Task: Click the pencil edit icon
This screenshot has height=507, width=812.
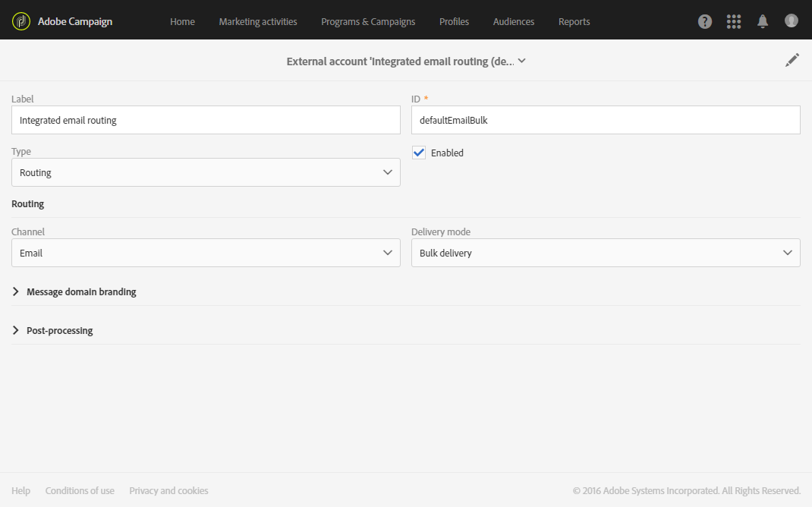Action: 792,61
